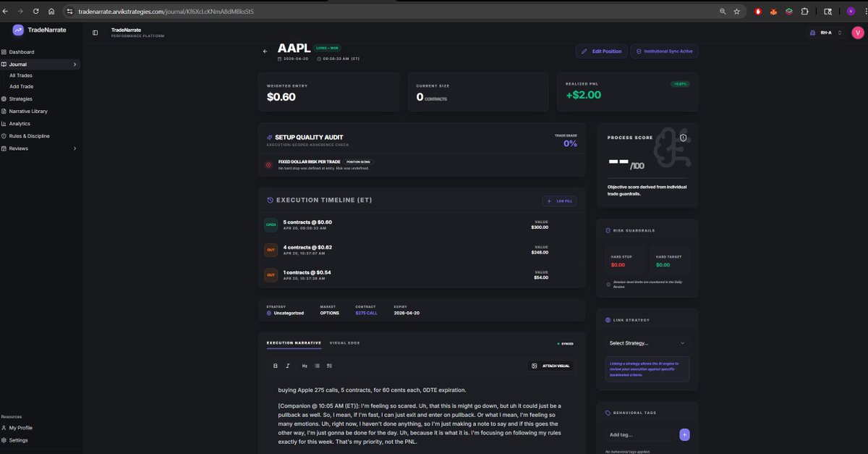
Task: Select the bullet list icon
Action: point(316,366)
